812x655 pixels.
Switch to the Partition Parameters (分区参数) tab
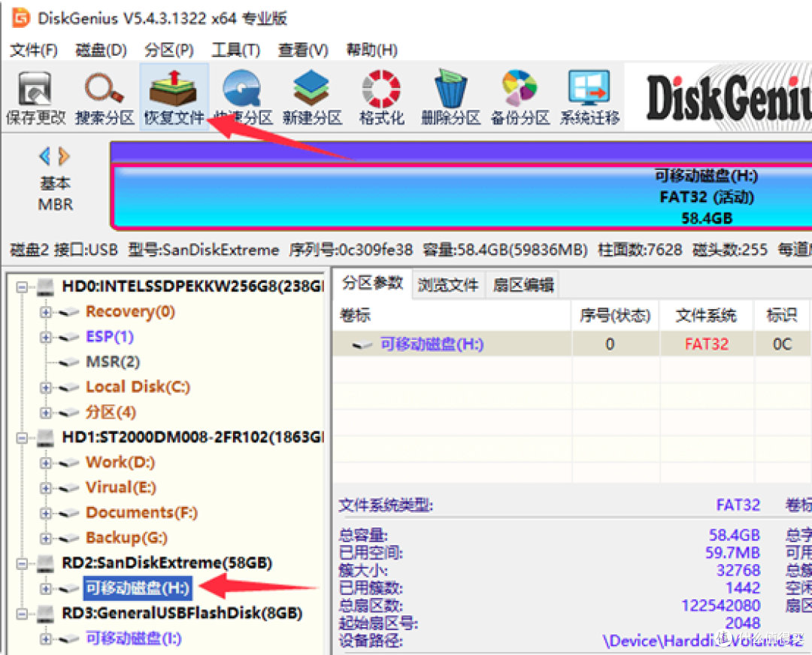(x=372, y=284)
